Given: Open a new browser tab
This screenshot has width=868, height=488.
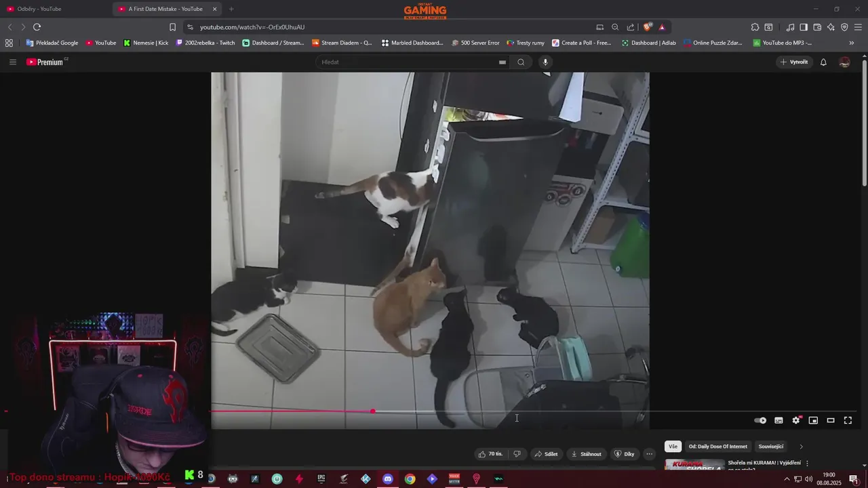Looking at the screenshot, I should (231, 9).
